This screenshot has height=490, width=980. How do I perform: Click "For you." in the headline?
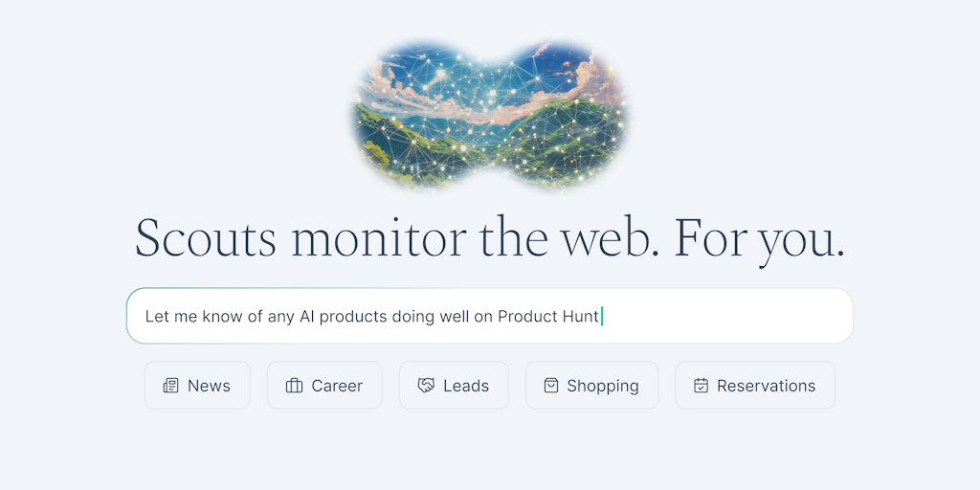point(760,237)
